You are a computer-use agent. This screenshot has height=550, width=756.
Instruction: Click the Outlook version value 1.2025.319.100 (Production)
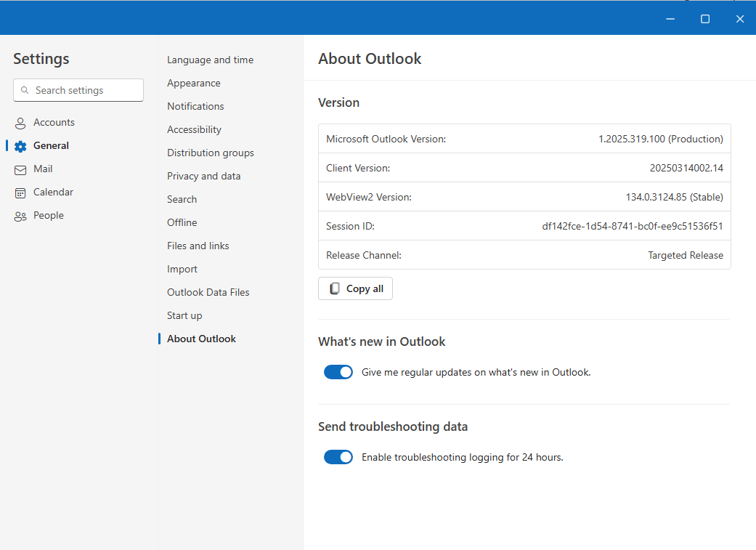point(661,139)
